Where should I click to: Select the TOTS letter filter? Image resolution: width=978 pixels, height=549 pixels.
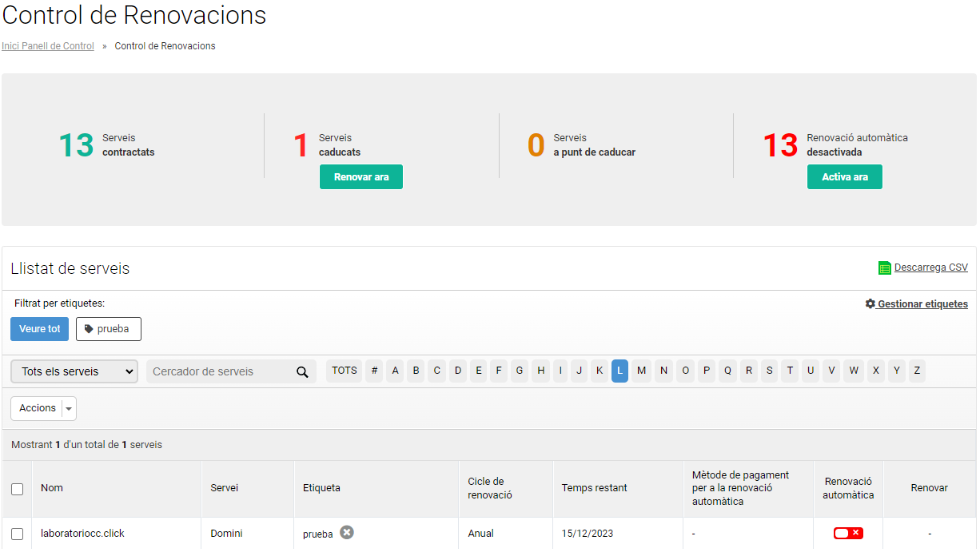[344, 371]
